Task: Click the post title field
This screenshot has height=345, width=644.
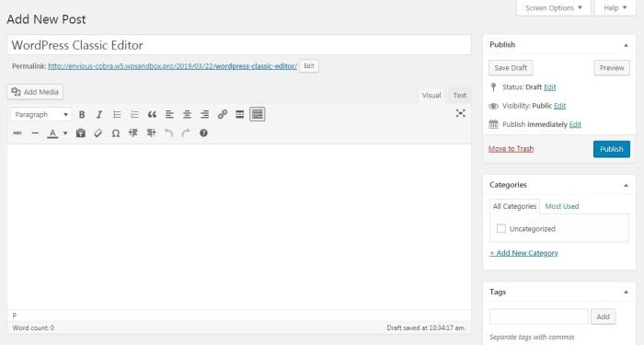Action: [x=239, y=45]
